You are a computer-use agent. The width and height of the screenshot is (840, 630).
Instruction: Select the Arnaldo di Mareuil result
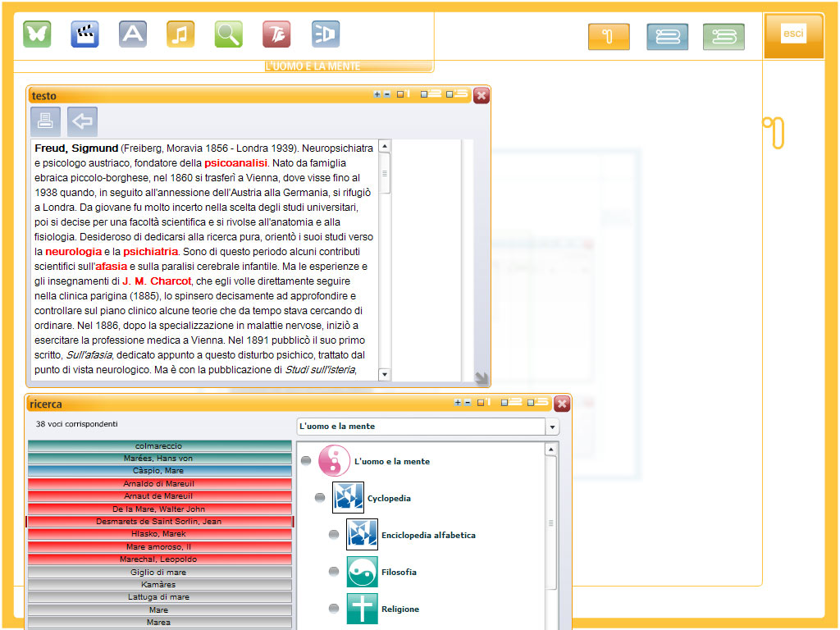(x=160, y=483)
